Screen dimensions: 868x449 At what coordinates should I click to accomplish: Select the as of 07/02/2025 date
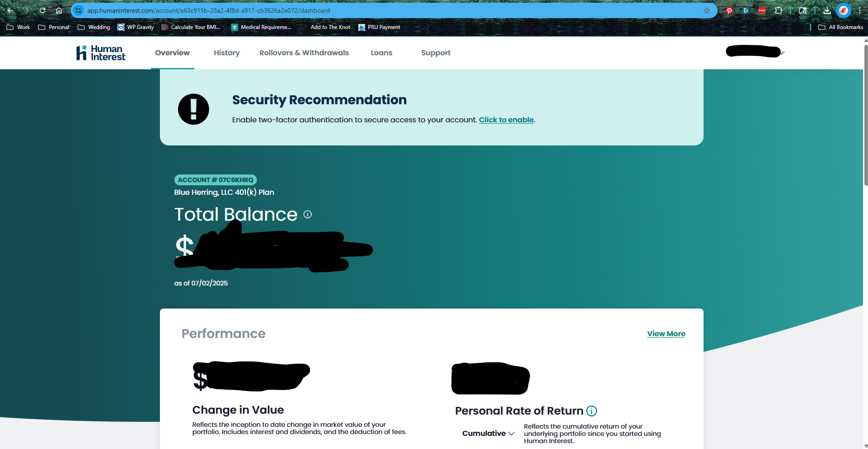click(x=201, y=283)
